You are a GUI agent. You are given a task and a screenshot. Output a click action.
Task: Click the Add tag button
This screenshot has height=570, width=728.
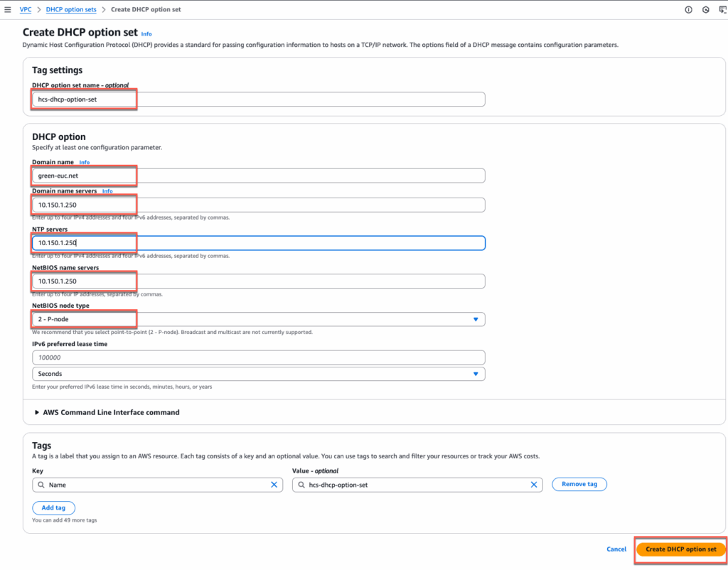pyautogui.click(x=53, y=508)
